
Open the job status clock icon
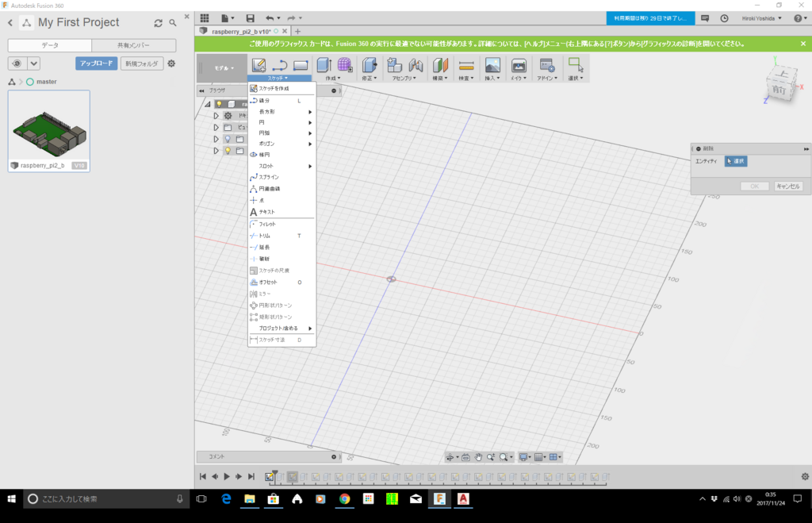[725, 18]
